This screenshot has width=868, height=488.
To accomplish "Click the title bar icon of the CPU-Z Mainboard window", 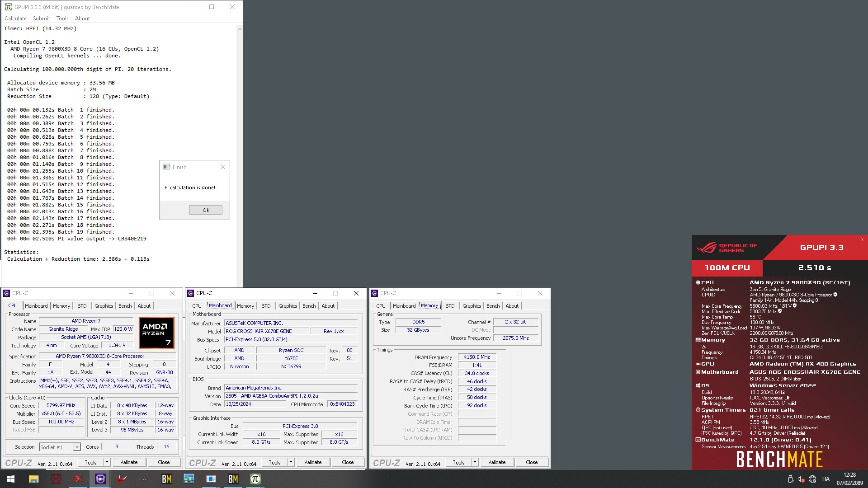I will click(190, 293).
